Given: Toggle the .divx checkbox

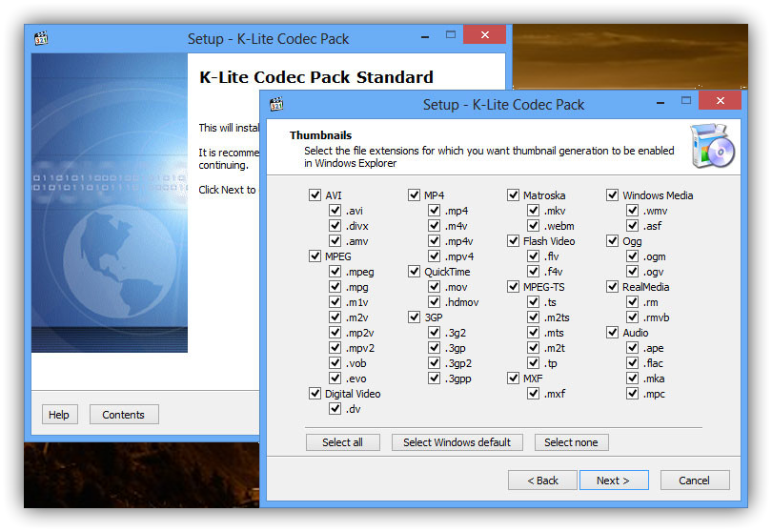Looking at the screenshot, I should [x=335, y=226].
